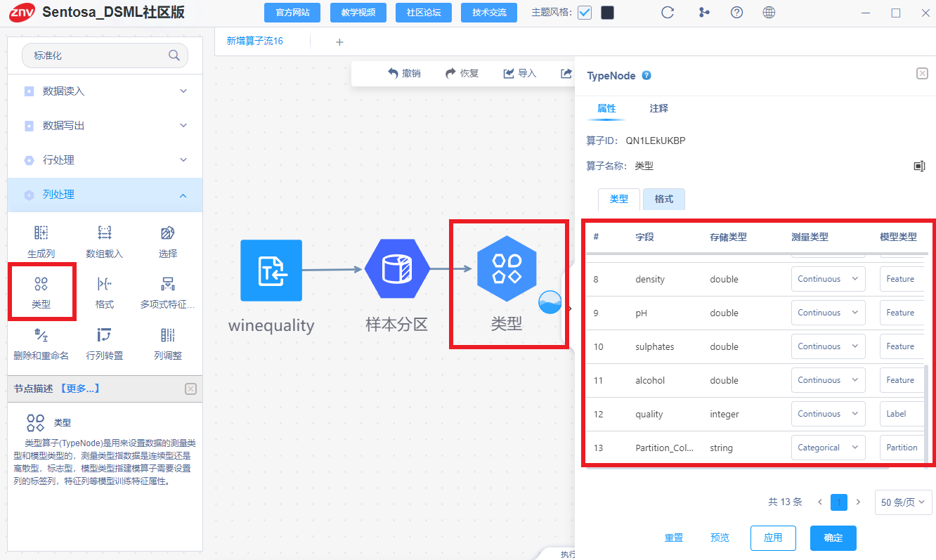This screenshot has height=560, width=936.
Task: Expand the 数据读入 category
Action: pyautogui.click(x=105, y=91)
